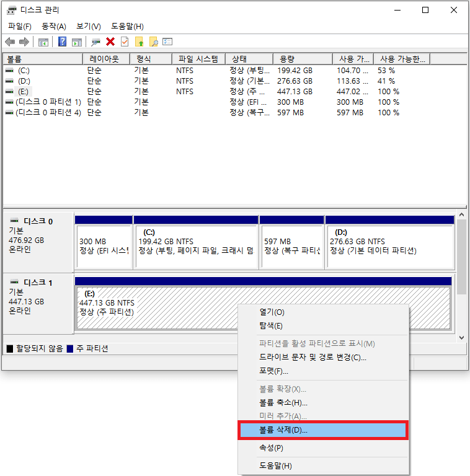Viewport: 470px width, 476px height.
Task: Sort by the 레이아웃 column header
Action: (x=106, y=59)
